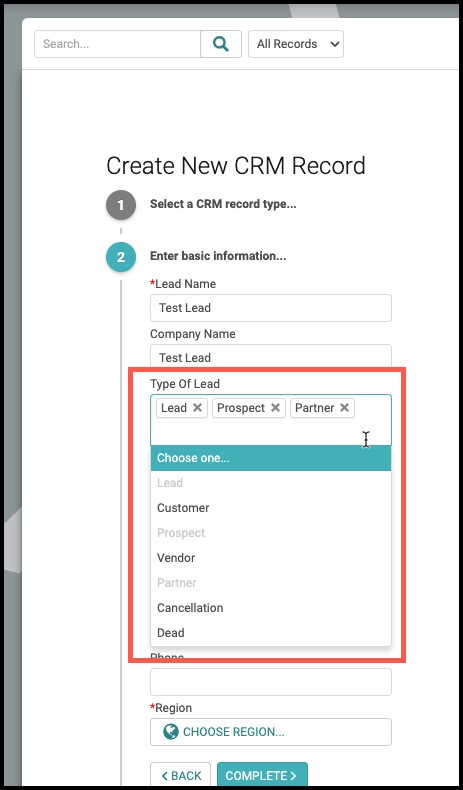
Task: Click the globe icon in Choose Region
Action: click(x=171, y=732)
